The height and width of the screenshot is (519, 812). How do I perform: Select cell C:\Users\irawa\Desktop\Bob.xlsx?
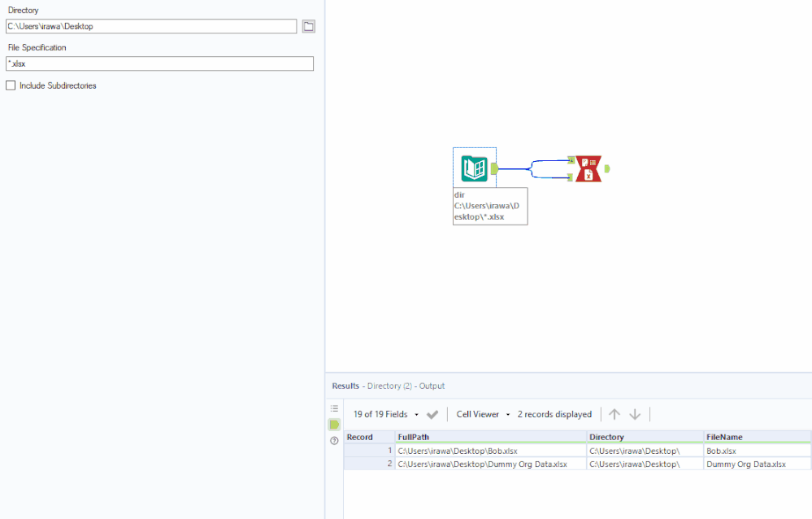tap(491, 451)
